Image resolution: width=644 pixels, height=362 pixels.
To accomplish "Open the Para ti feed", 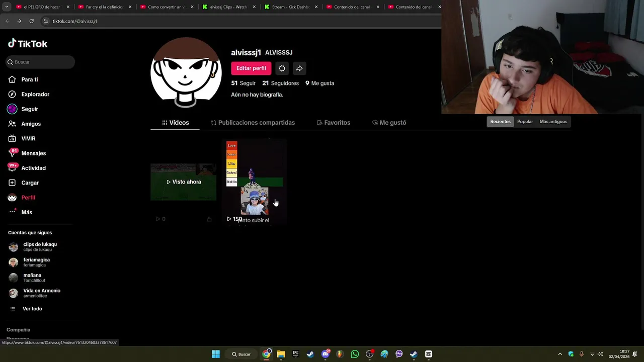I will pos(29,79).
